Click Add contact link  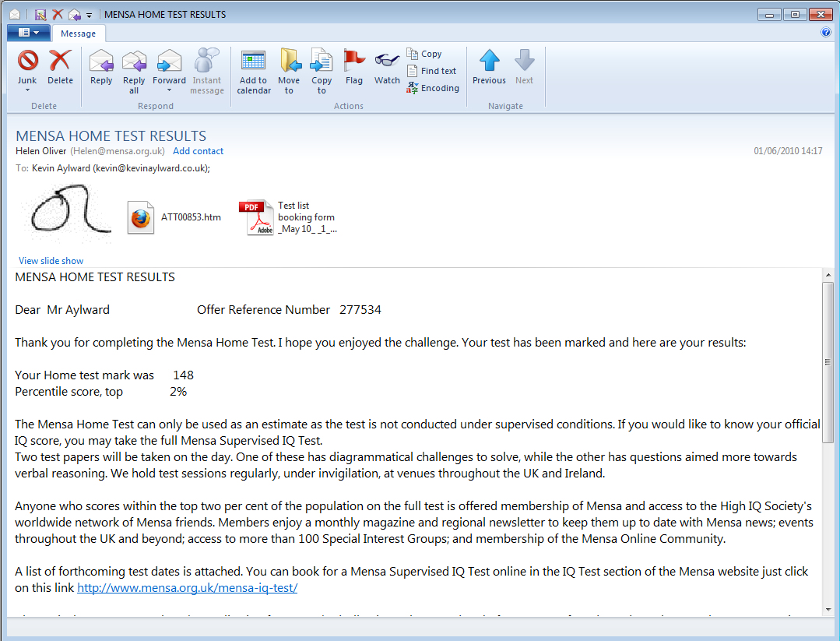198,151
